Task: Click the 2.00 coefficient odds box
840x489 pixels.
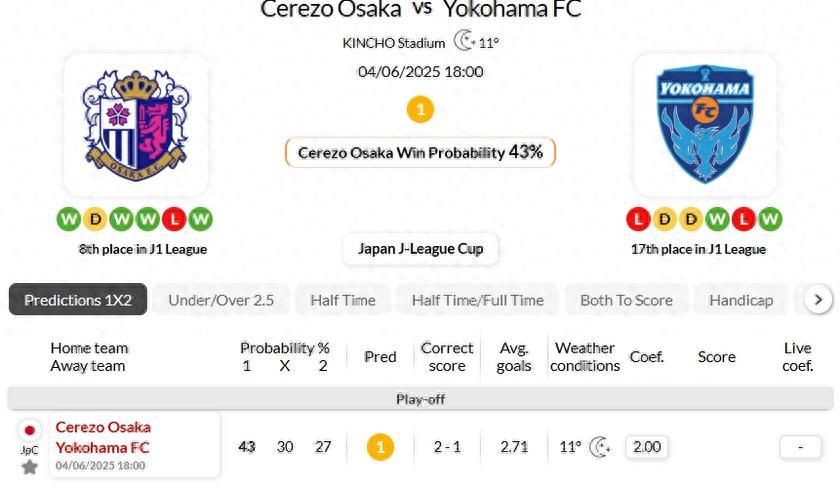Action: [647, 447]
